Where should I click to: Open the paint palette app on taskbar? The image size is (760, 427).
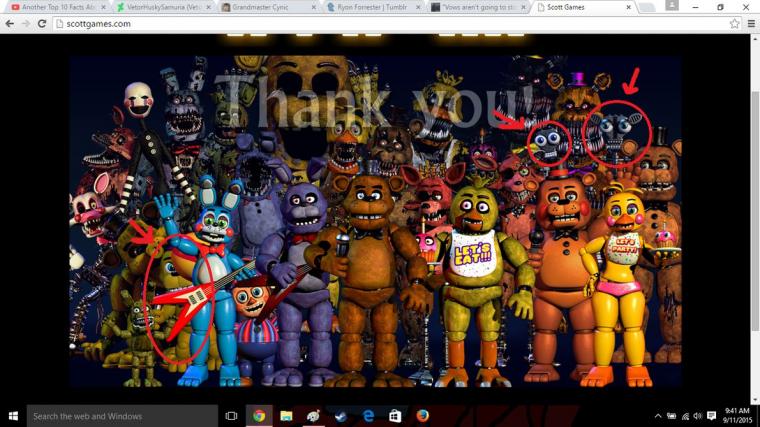click(313, 416)
